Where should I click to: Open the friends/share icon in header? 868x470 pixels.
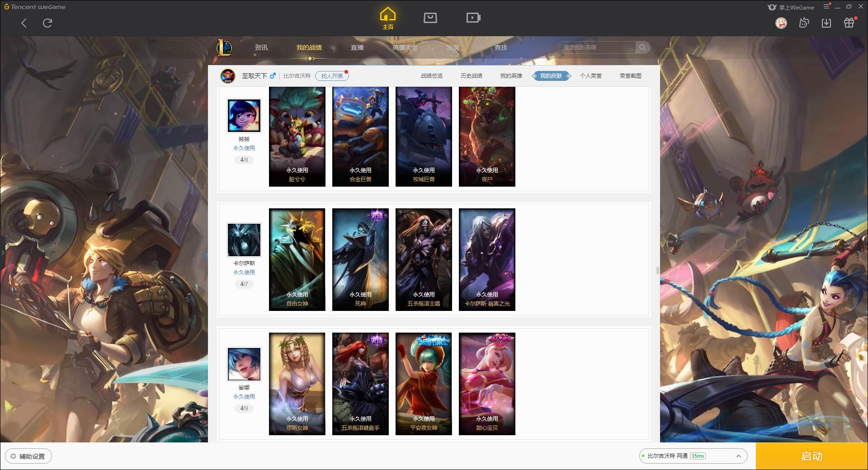[x=804, y=23]
